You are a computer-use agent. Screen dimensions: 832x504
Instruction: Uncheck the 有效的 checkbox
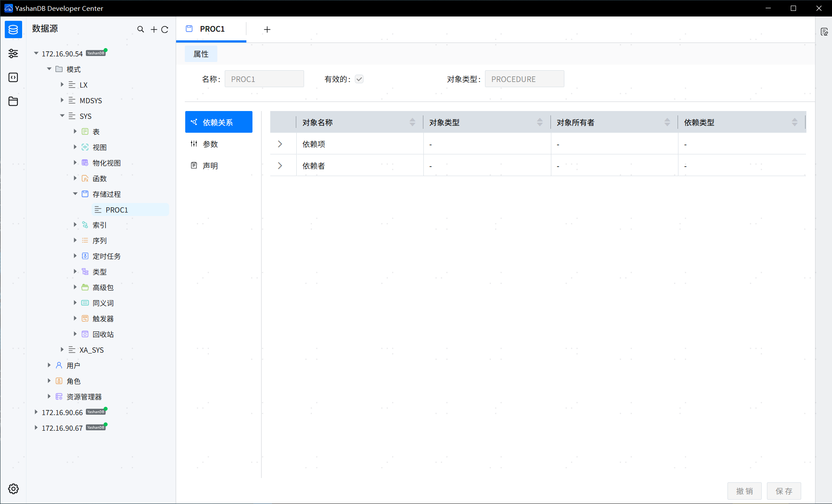[360, 79]
